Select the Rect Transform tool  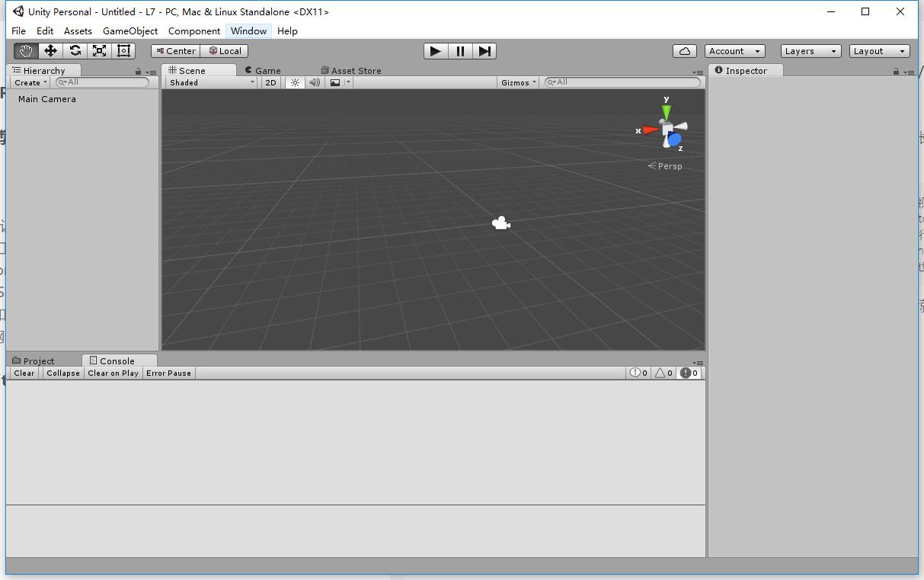[x=123, y=51]
